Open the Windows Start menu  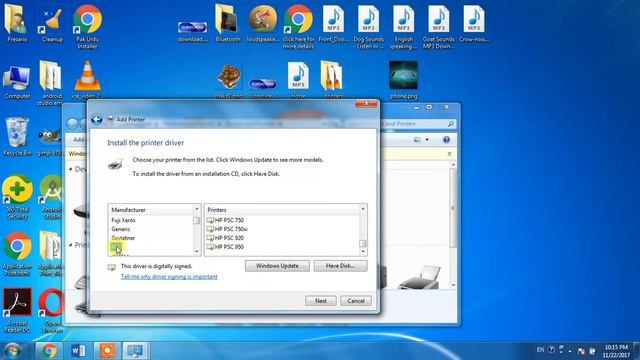point(12,351)
